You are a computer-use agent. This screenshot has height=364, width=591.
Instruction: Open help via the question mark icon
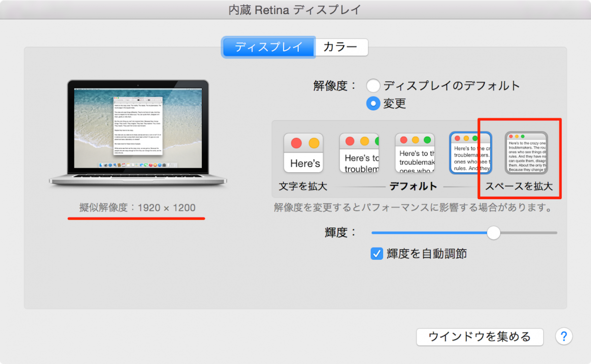[564, 337]
